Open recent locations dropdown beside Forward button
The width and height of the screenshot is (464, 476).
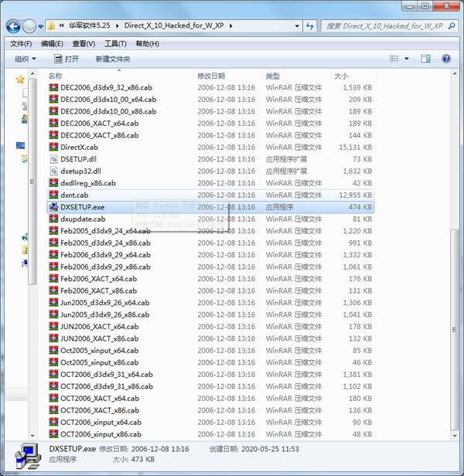pos(41,27)
